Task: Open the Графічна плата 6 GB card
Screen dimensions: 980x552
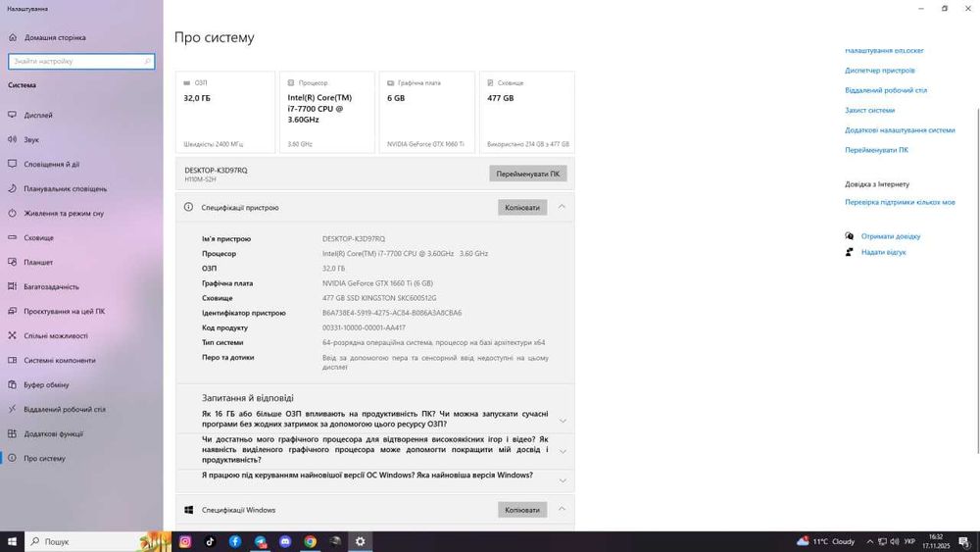Action: pos(427,112)
